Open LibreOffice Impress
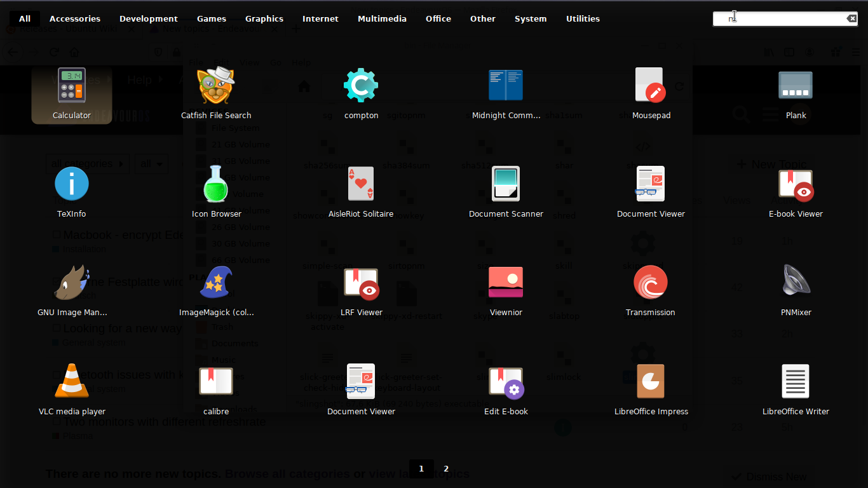This screenshot has height=488, width=868. tap(651, 390)
